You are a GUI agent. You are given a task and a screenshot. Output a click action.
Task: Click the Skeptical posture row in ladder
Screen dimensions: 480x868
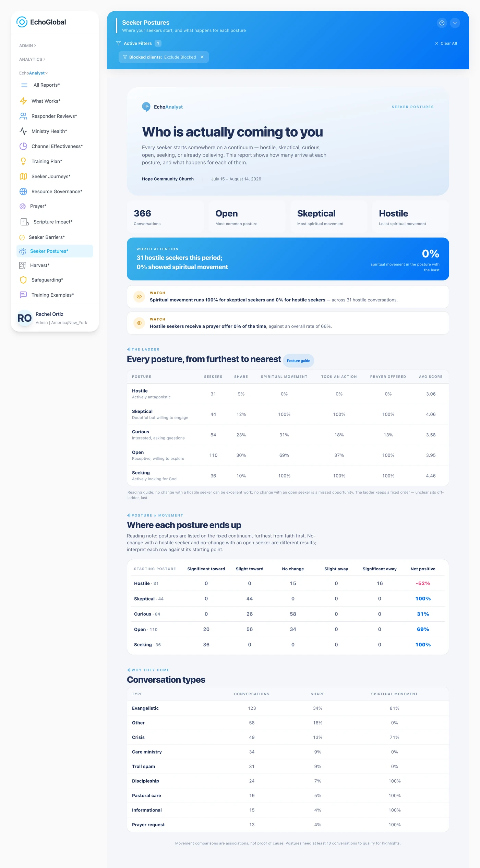click(288, 414)
